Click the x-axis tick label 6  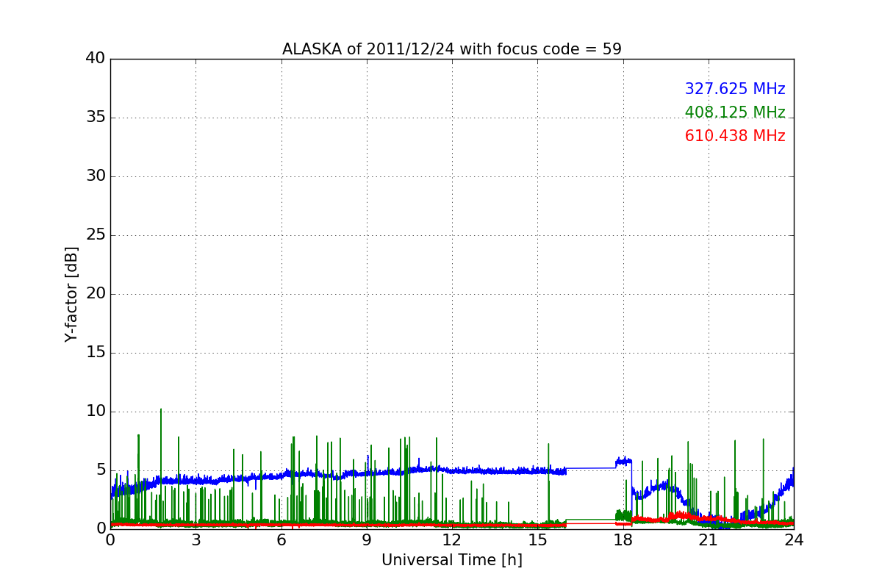281,539
